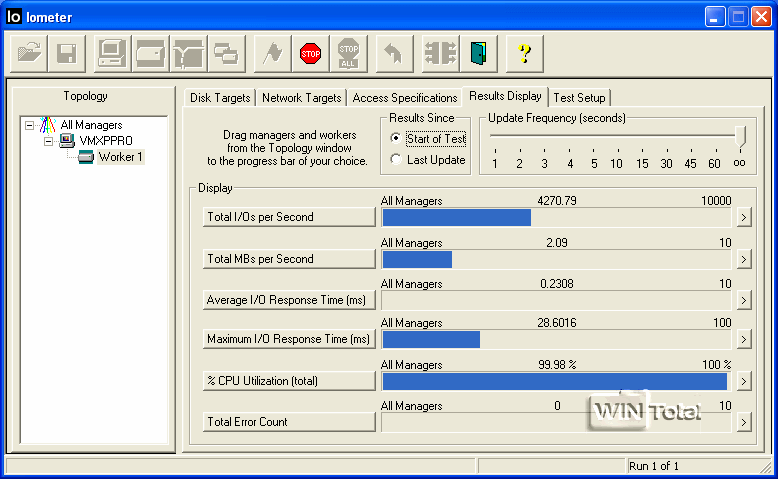Image resolution: width=778 pixels, height=479 pixels.
Task: Click % CPU Utilization (total) button
Action: pos(289,381)
